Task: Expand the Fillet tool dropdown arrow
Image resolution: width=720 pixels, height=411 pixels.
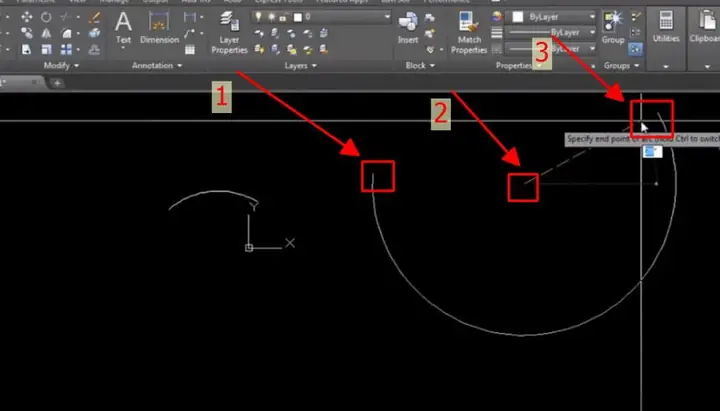Action: 78,34
